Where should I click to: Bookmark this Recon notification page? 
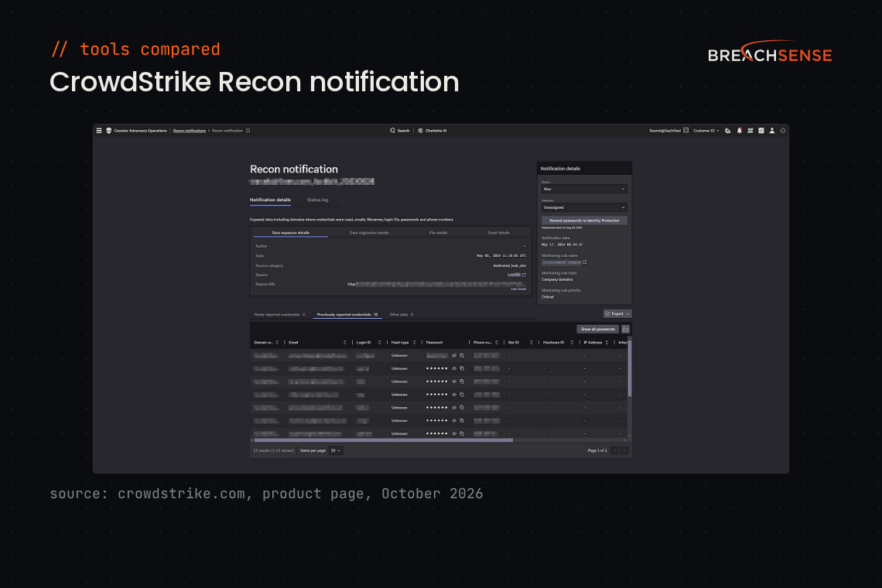click(248, 131)
